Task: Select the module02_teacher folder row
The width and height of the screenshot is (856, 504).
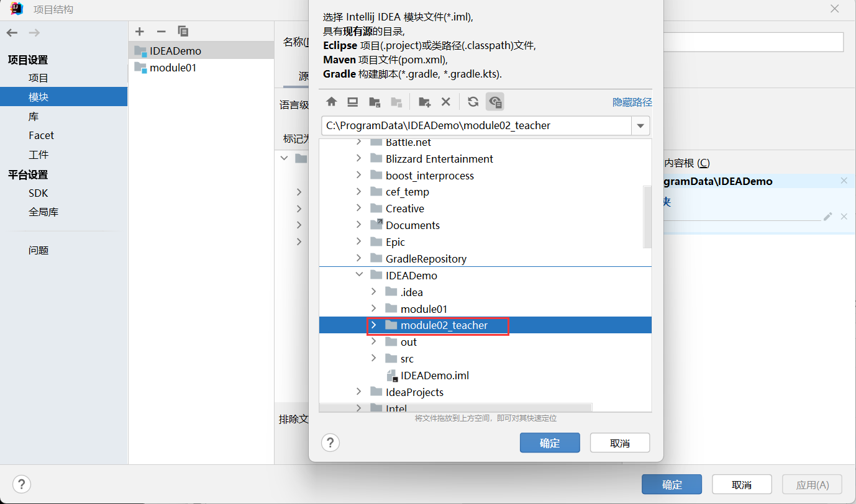Action: 485,325
